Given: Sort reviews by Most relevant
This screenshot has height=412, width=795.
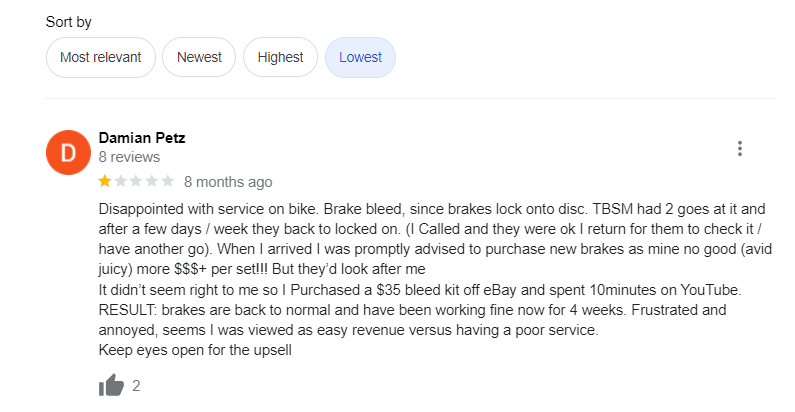Looking at the screenshot, I should 100,57.
